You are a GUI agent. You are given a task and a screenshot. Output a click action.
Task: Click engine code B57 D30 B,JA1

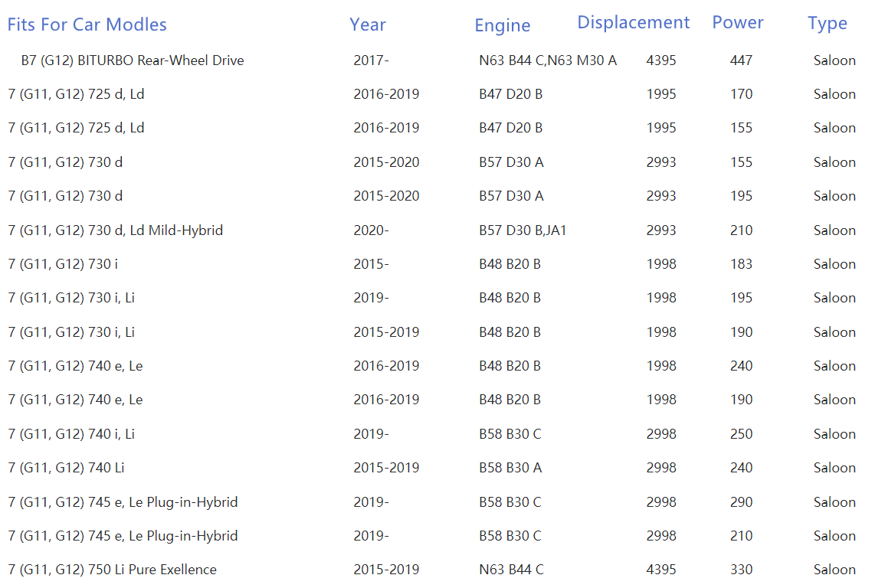pyautogui.click(x=523, y=230)
